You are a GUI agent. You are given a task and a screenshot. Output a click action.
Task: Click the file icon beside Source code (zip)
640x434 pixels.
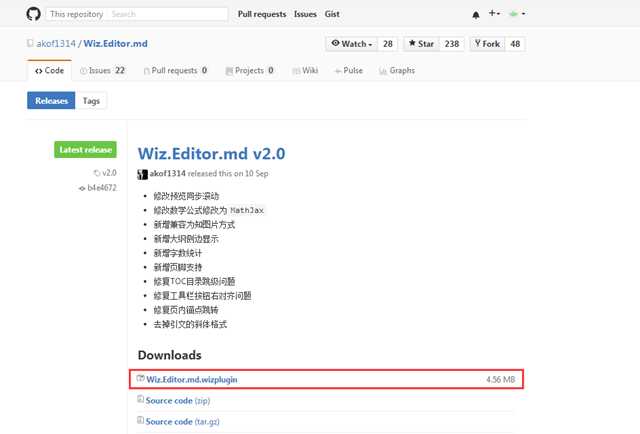[x=140, y=399]
